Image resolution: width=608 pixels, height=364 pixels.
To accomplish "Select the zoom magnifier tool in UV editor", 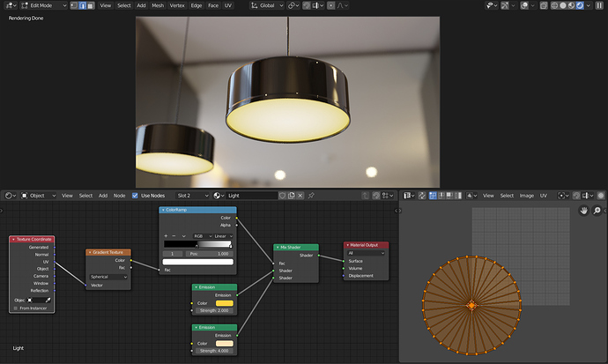I will [597, 211].
